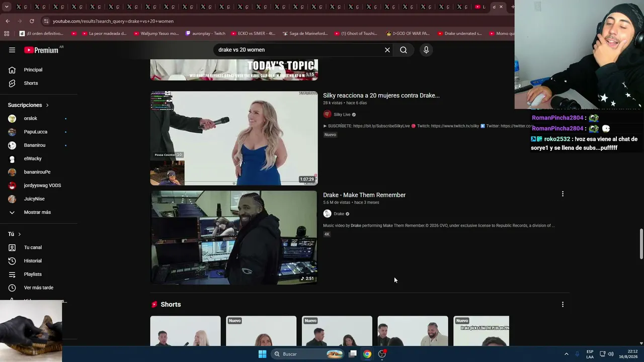Open the Chrome apps grid in bookmarks bar
The width and height of the screenshot is (644, 362).
tap(7, 34)
